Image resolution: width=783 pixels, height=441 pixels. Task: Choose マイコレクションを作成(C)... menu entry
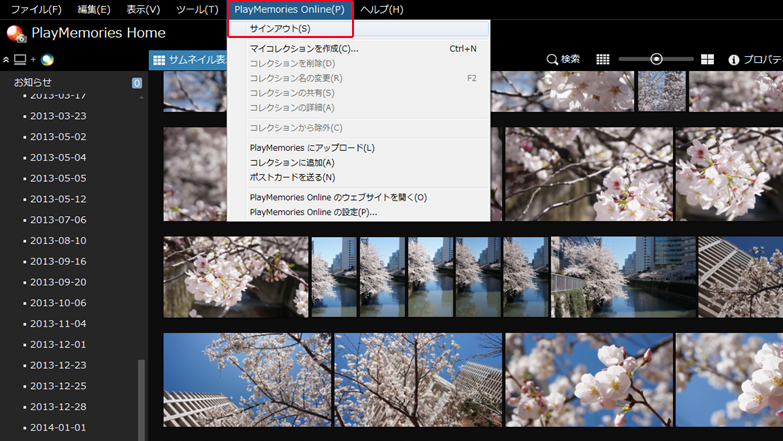[x=303, y=48]
